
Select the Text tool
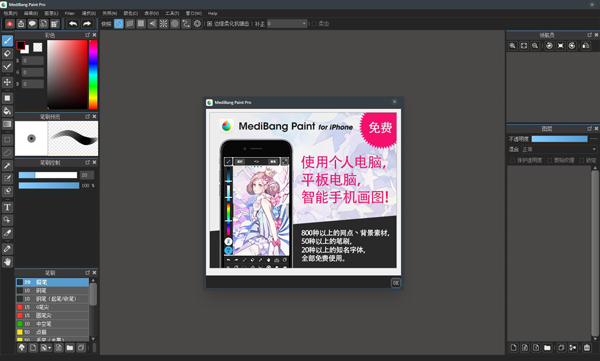(x=7, y=207)
